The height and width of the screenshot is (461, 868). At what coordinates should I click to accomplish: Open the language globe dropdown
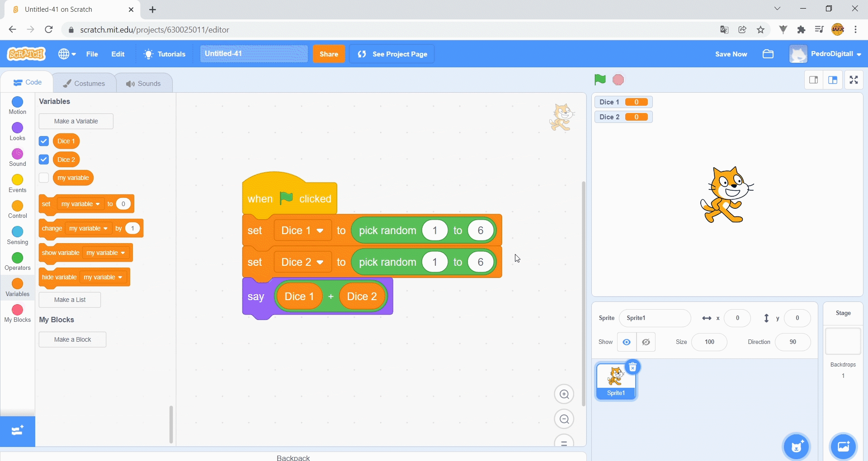[x=67, y=54]
